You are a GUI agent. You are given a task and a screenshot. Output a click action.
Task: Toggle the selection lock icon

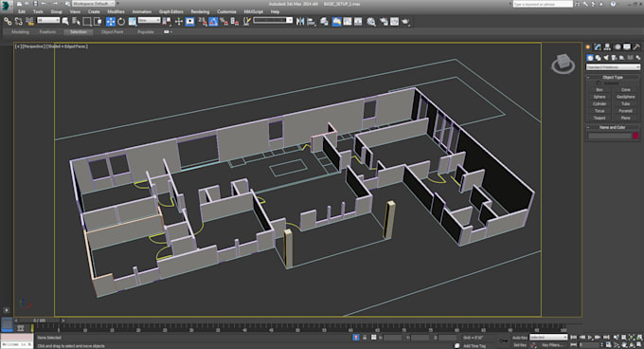[365, 337]
